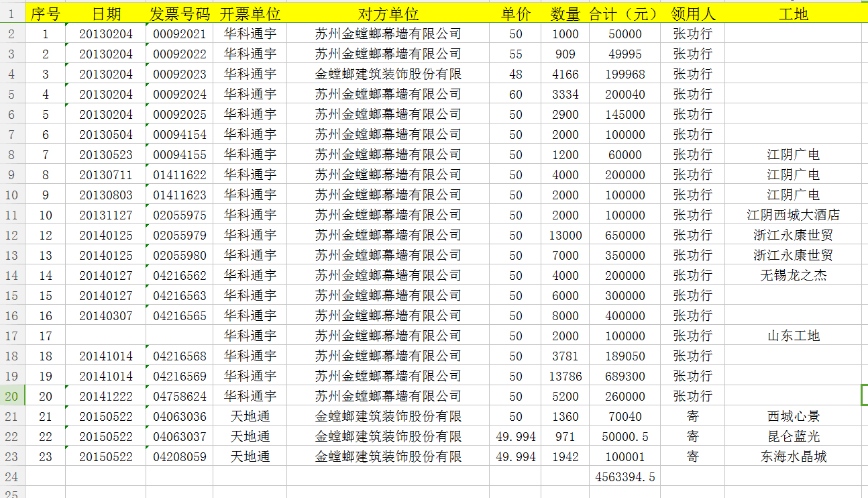This screenshot has width=868, height=498.
Task: Select the 开票单位 header cell
Action: [x=250, y=13]
